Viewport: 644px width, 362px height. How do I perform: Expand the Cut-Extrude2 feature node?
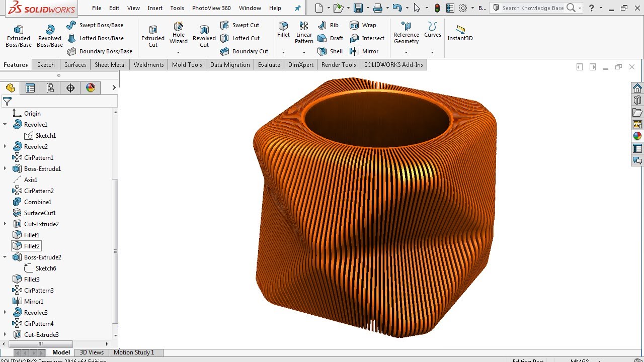coord(5,224)
